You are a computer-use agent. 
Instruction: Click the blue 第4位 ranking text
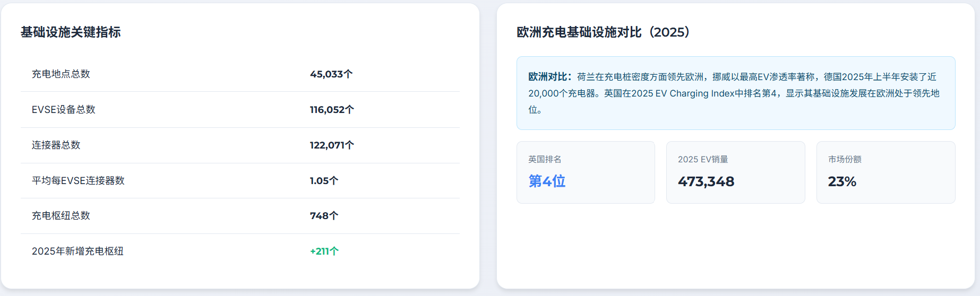tap(547, 181)
